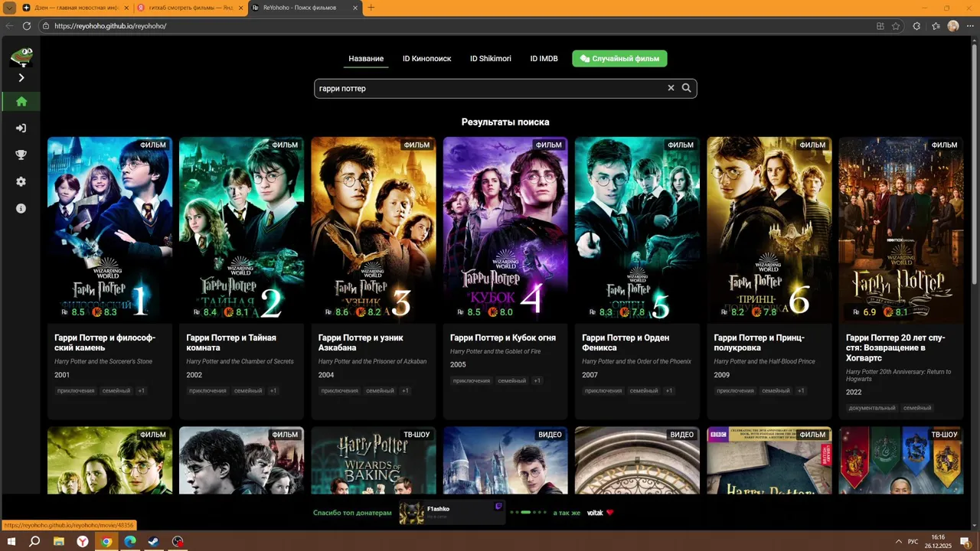The height and width of the screenshot is (551, 980).
Task: Open the Windows Start menu
Action: [x=11, y=542]
